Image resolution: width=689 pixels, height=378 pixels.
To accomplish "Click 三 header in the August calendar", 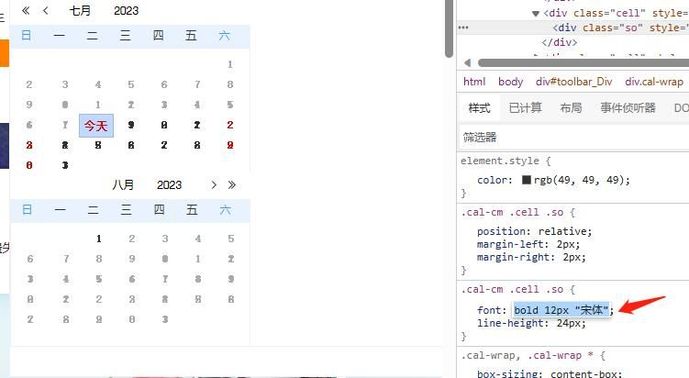I will point(126,210).
